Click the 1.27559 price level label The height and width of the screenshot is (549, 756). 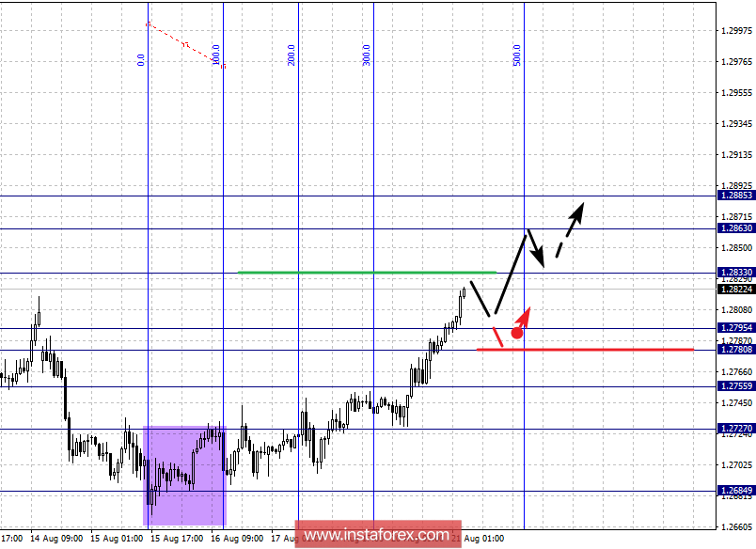click(x=736, y=386)
